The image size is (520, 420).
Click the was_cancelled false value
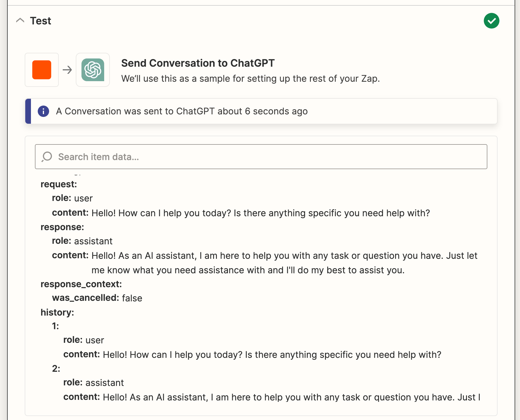click(132, 298)
